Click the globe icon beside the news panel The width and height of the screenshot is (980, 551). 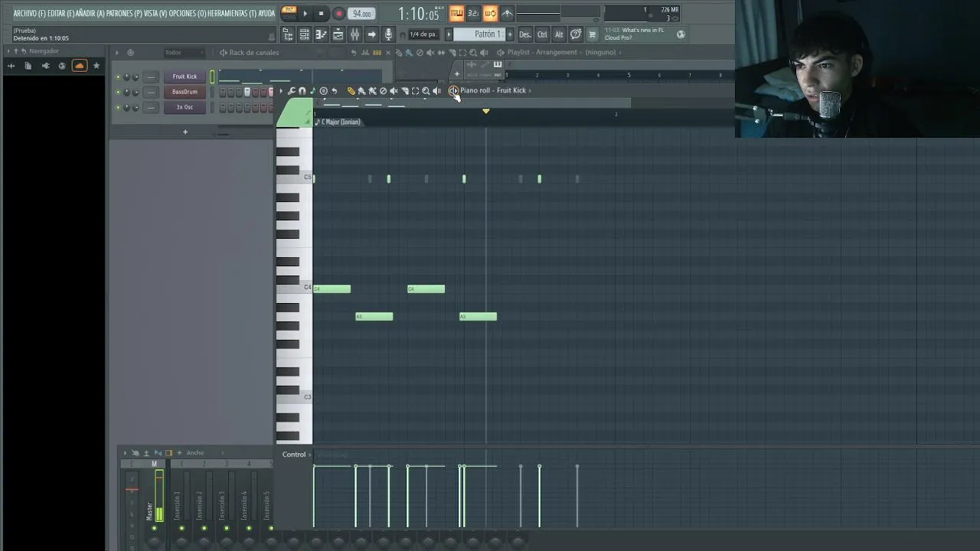pos(680,34)
